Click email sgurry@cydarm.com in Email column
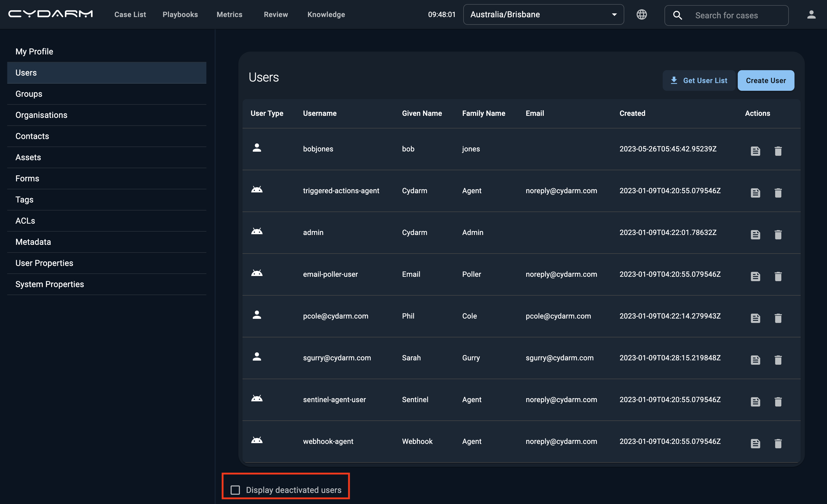The image size is (827, 504). (x=560, y=358)
